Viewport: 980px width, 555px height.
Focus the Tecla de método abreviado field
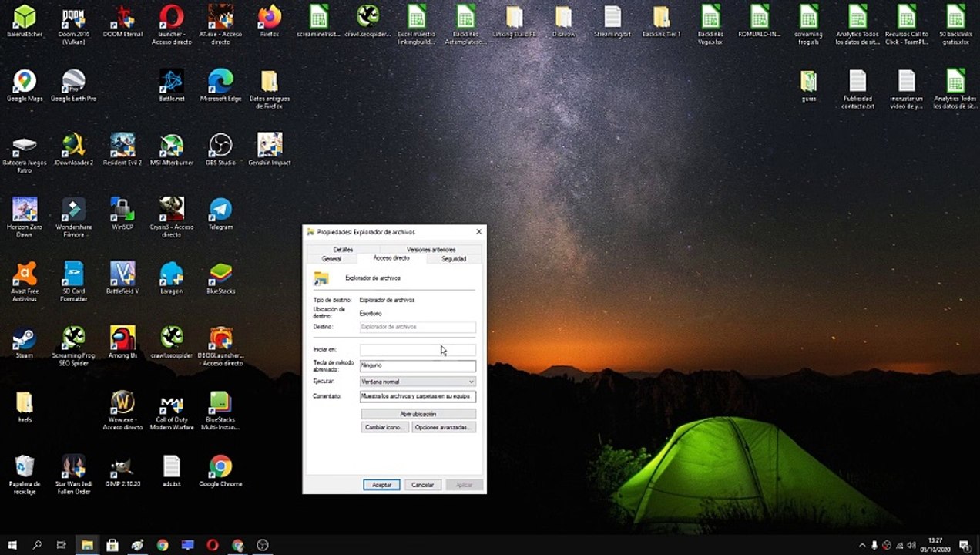tap(418, 365)
